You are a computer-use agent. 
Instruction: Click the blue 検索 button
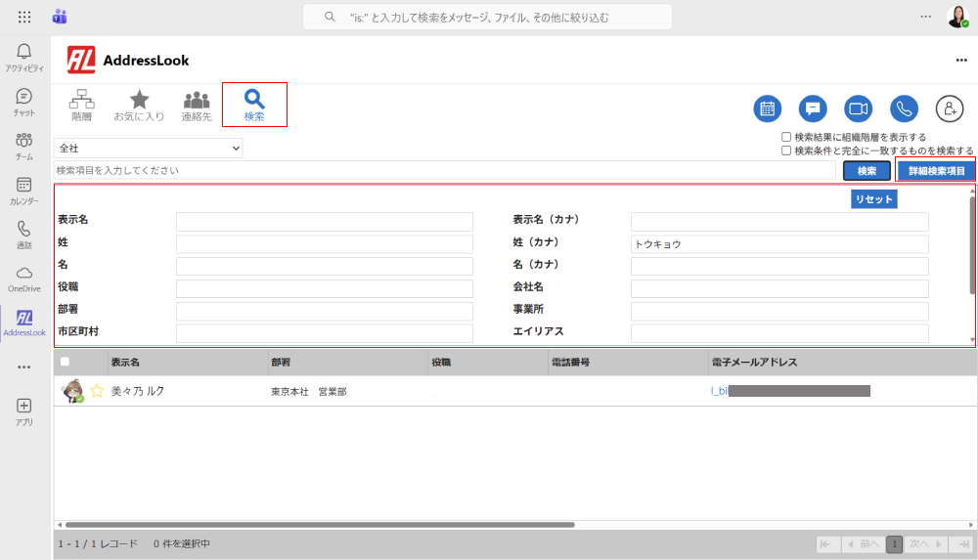(867, 171)
